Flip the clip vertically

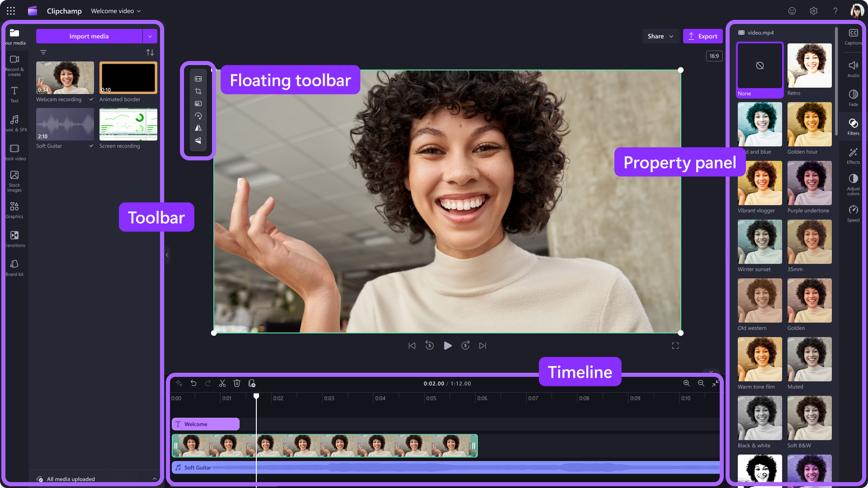pos(198,141)
